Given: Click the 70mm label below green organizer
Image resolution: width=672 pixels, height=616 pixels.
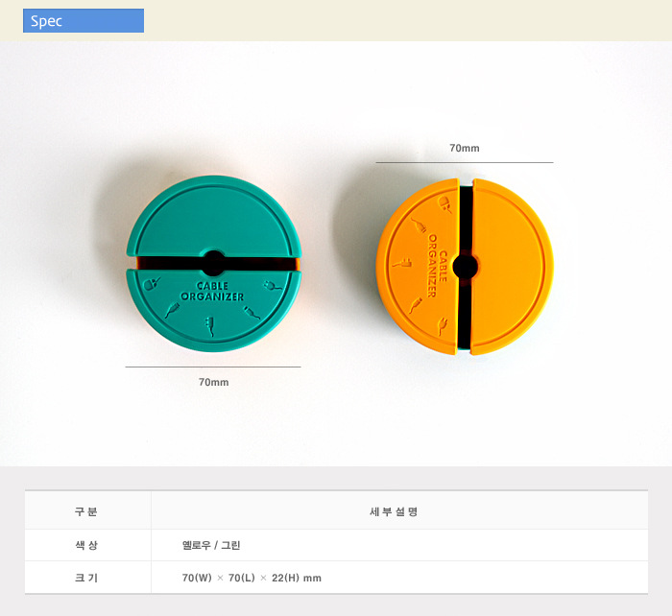Looking at the screenshot, I should click(213, 382).
